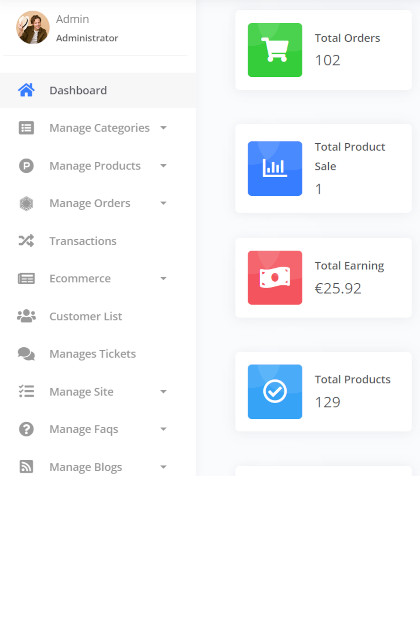Click the Manage Products P icon
The width and height of the screenshot is (420, 630).
[26, 166]
